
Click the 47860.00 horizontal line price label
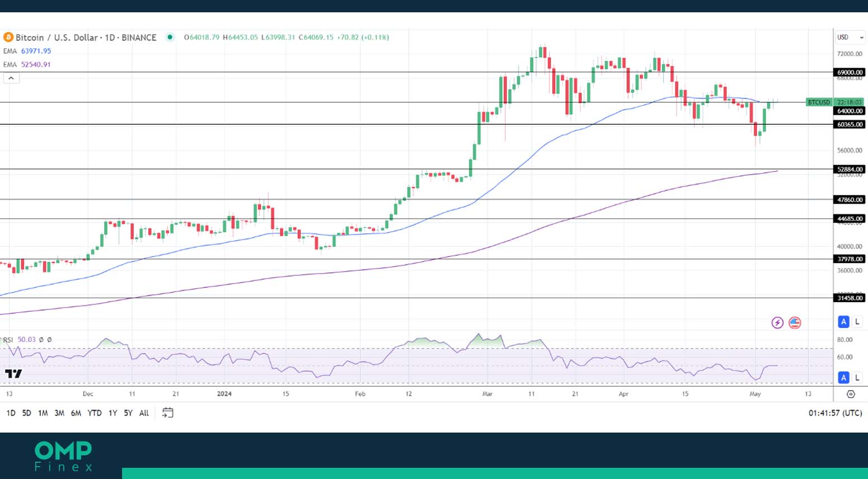pos(850,199)
